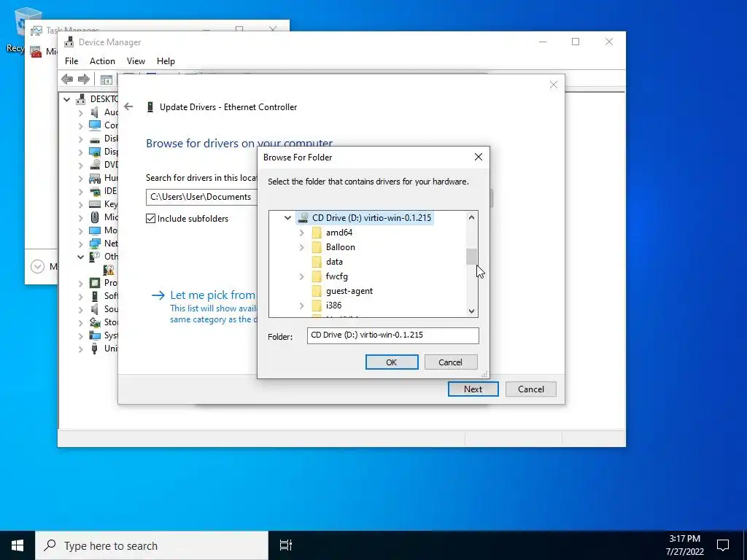This screenshot has height=560, width=747.
Task: Click the Let me pick from list link
Action: tap(212, 295)
